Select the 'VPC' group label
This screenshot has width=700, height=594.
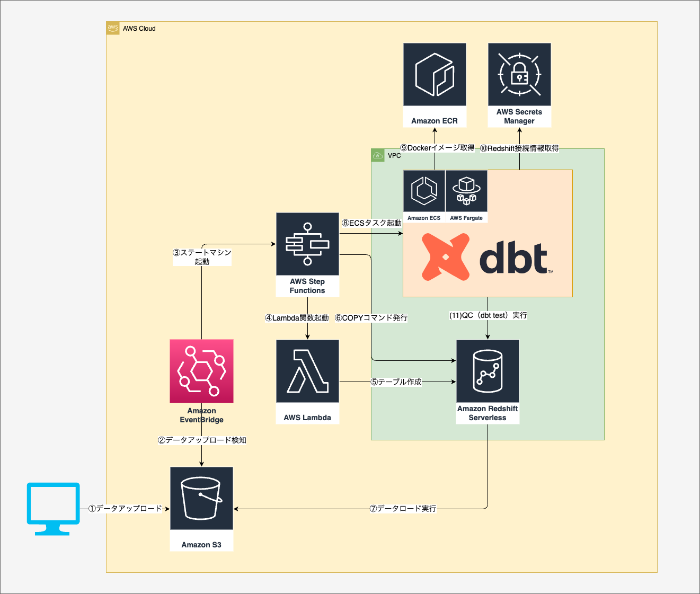394,156
